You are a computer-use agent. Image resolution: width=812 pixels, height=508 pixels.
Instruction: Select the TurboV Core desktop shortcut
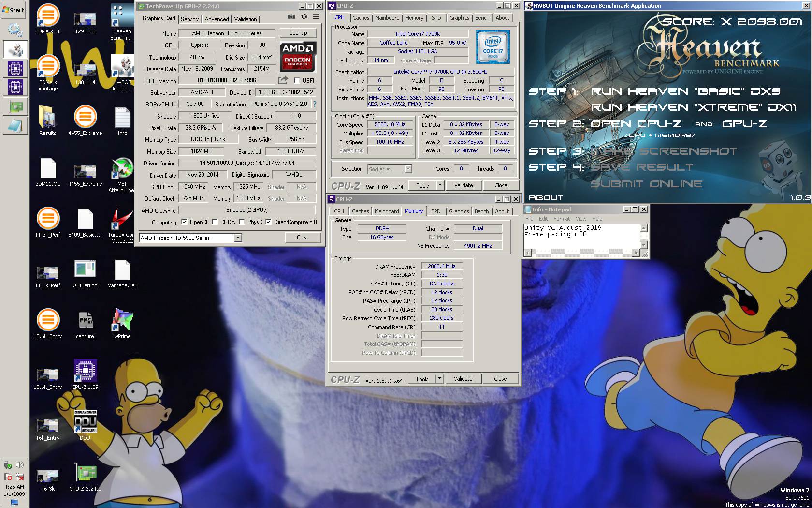coord(122,226)
